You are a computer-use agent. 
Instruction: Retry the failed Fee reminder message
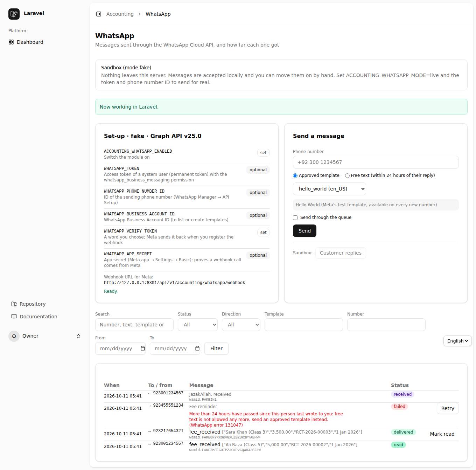tap(448, 408)
